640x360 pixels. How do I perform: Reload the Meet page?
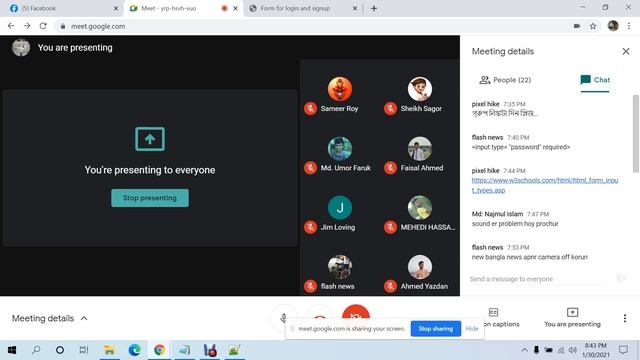click(43, 26)
